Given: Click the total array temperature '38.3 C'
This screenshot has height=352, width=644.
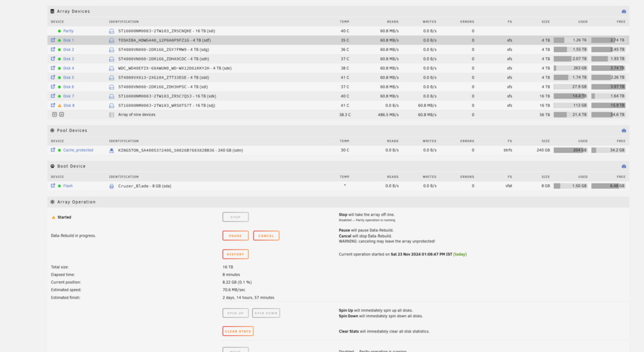Looking at the screenshot, I should tap(345, 115).
